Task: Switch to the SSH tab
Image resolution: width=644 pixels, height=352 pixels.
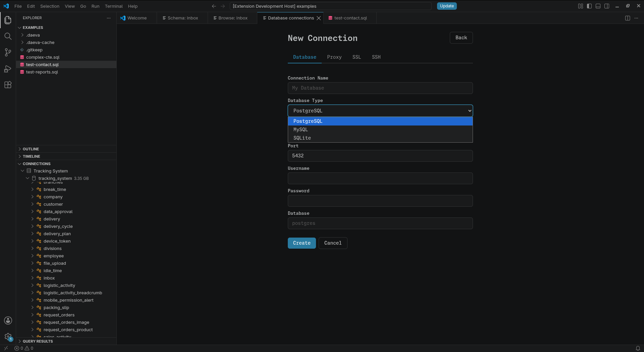Action: click(x=376, y=57)
